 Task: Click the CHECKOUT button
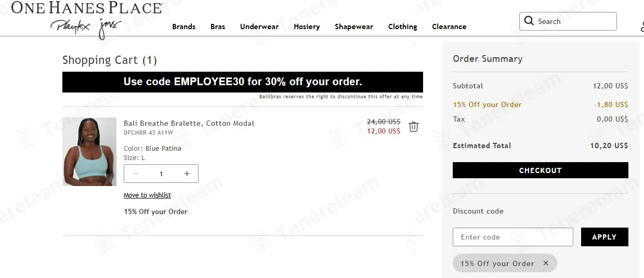click(x=541, y=170)
